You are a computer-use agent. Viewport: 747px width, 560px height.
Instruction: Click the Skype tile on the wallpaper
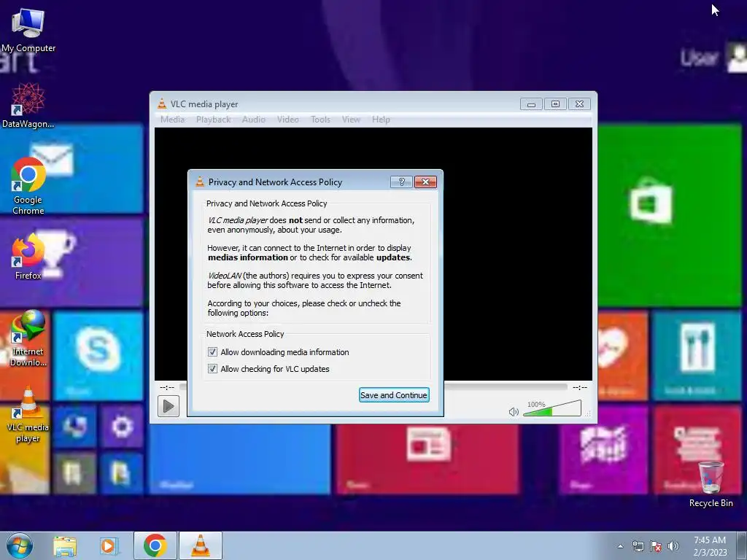pyautogui.click(x=98, y=356)
